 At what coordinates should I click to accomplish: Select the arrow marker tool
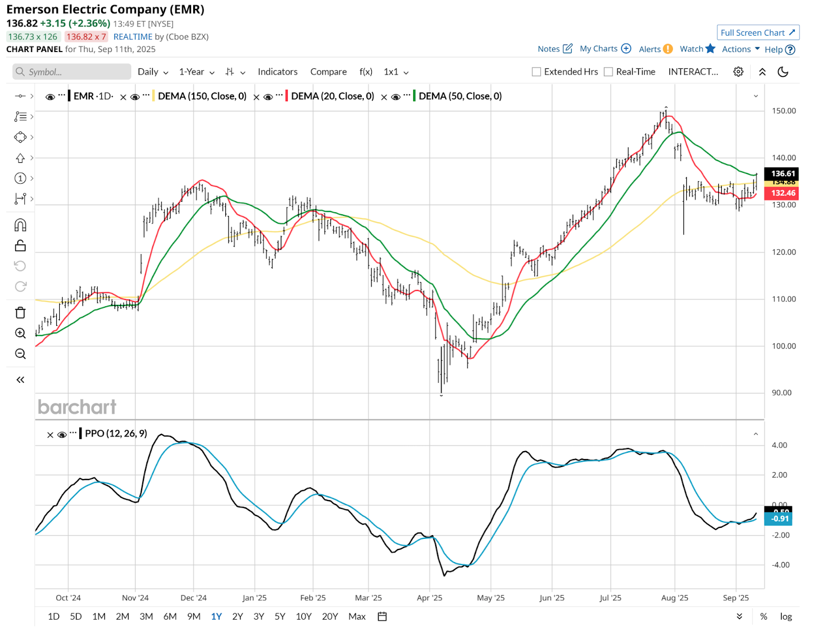click(20, 158)
